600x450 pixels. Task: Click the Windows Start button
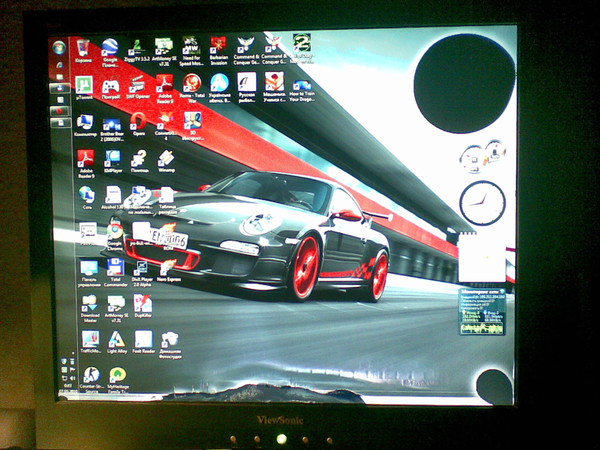pyautogui.click(x=59, y=48)
